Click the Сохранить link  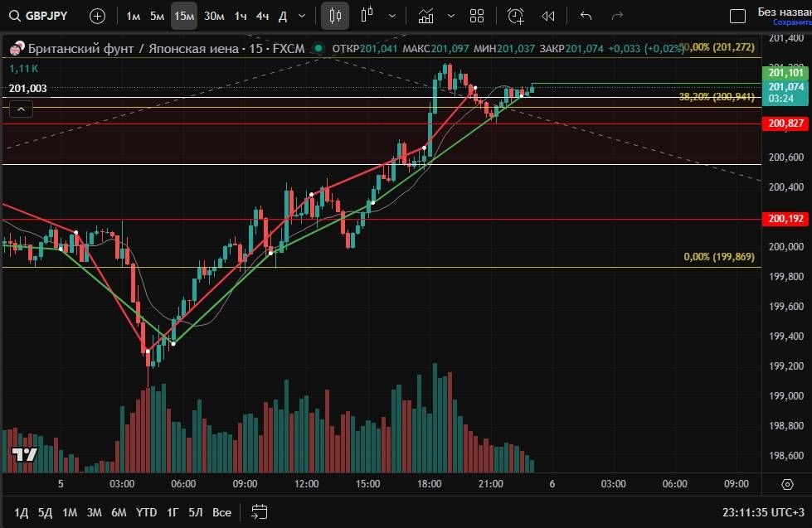point(791,22)
